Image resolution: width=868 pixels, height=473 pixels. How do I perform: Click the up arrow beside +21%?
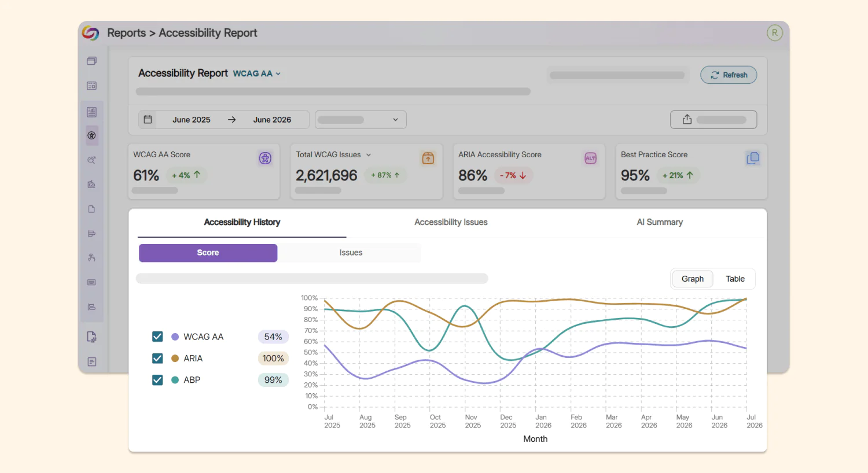pos(690,175)
